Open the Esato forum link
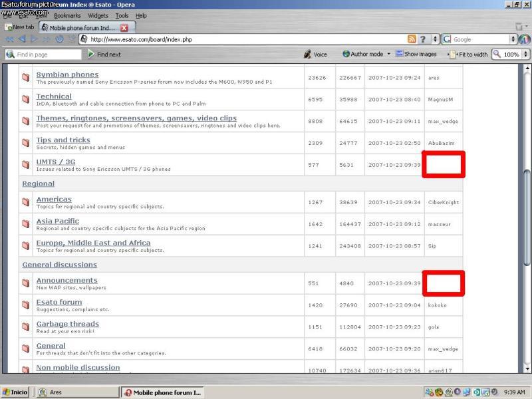This screenshot has width=532, height=399. point(59,302)
